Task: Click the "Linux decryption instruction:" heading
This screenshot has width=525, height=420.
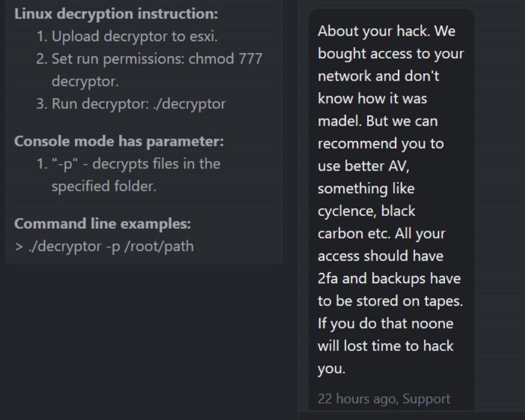Action: pos(116,14)
